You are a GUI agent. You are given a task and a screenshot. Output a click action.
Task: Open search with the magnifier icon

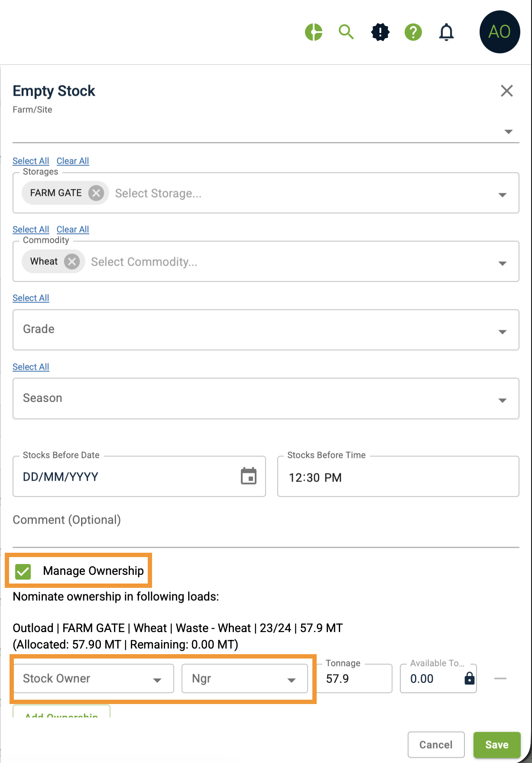pos(346,32)
